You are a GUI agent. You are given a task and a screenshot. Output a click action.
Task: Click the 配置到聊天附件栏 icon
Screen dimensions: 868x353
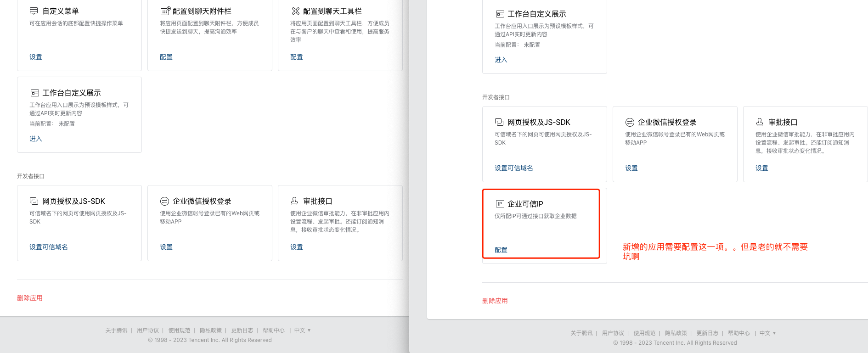coord(165,11)
